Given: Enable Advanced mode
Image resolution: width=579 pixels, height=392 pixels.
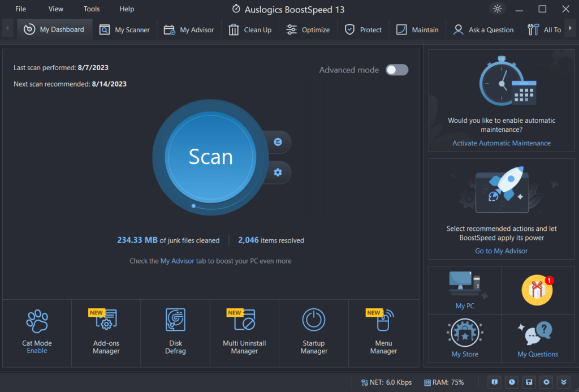Looking at the screenshot, I should click(396, 70).
